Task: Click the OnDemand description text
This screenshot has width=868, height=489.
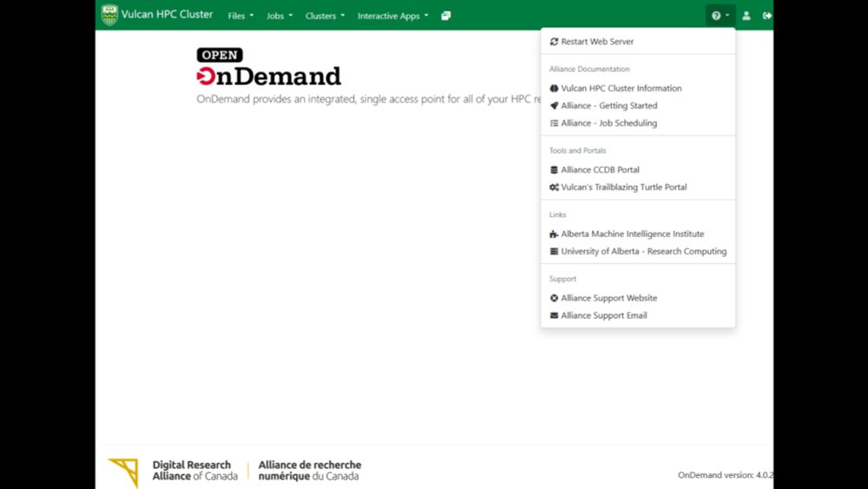Action: tap(369, 99)
